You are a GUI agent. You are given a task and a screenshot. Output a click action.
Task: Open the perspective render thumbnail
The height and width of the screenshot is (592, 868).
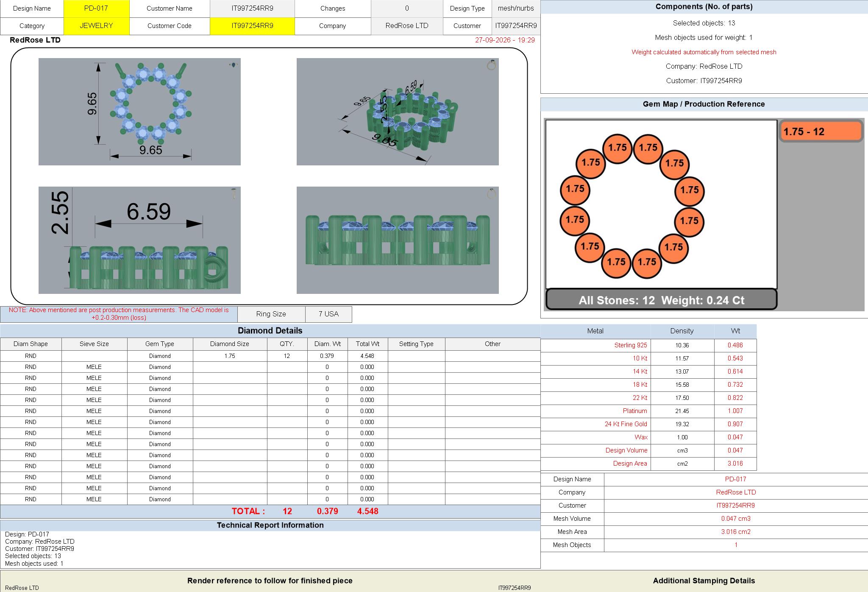(398, 112)
